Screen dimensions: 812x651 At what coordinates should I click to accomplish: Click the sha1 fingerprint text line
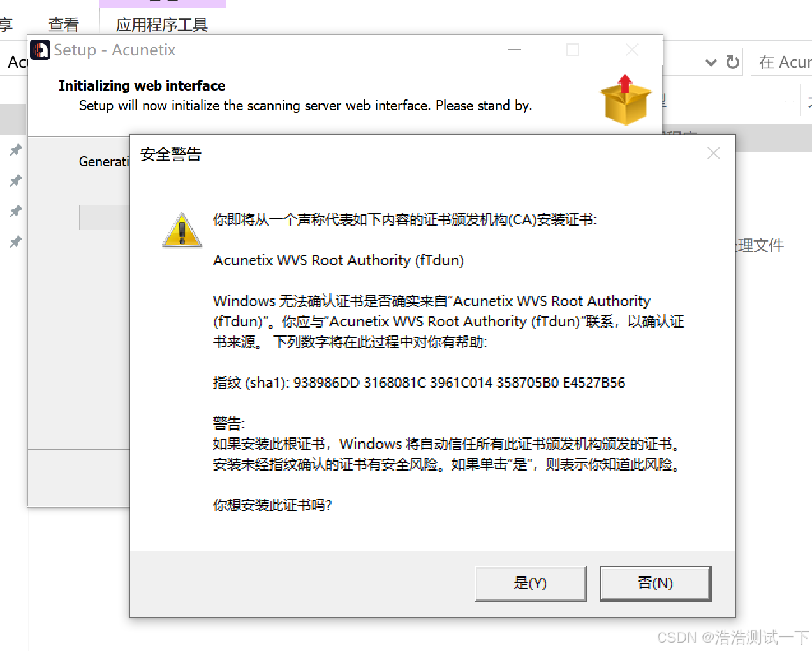[419, 383]
